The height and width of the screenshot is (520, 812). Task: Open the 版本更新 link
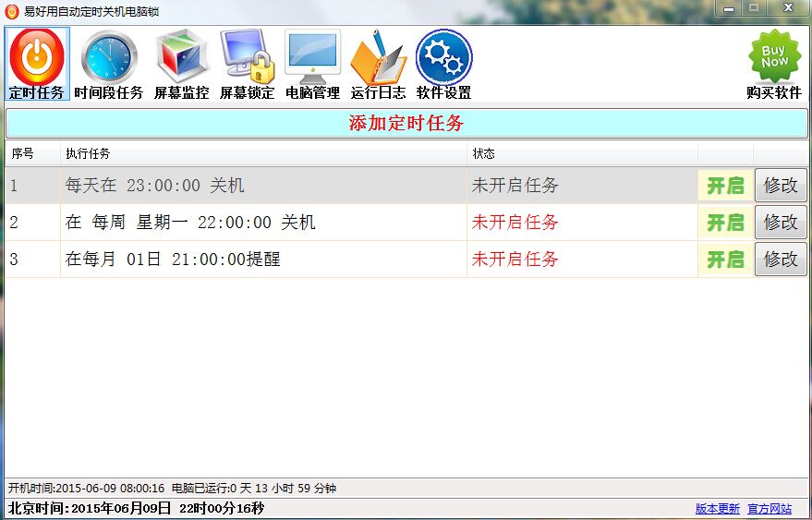point(717,509)
